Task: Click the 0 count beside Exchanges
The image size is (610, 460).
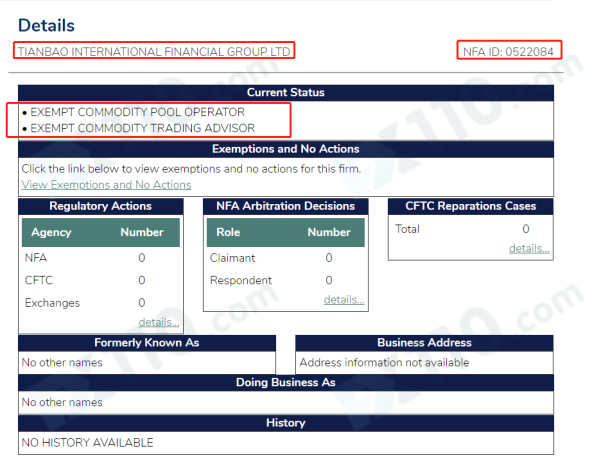Action: coord(142,303)
